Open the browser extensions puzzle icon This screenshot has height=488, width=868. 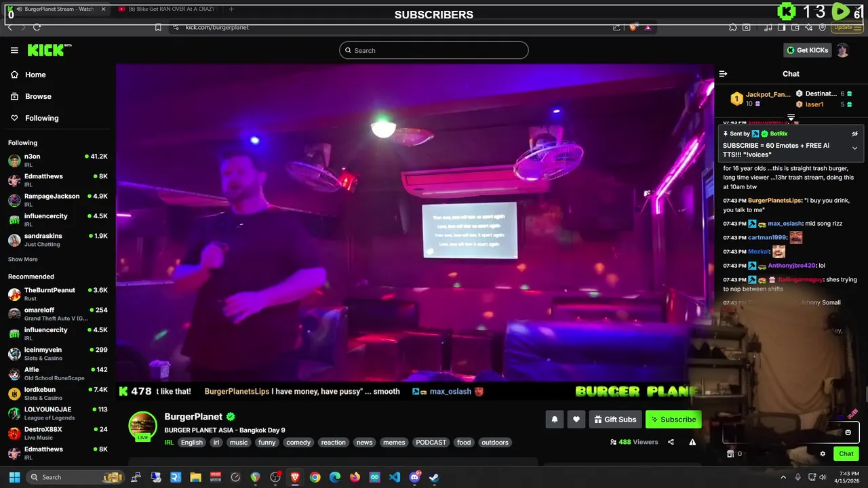pyautogui.click(x=733, y=27)
